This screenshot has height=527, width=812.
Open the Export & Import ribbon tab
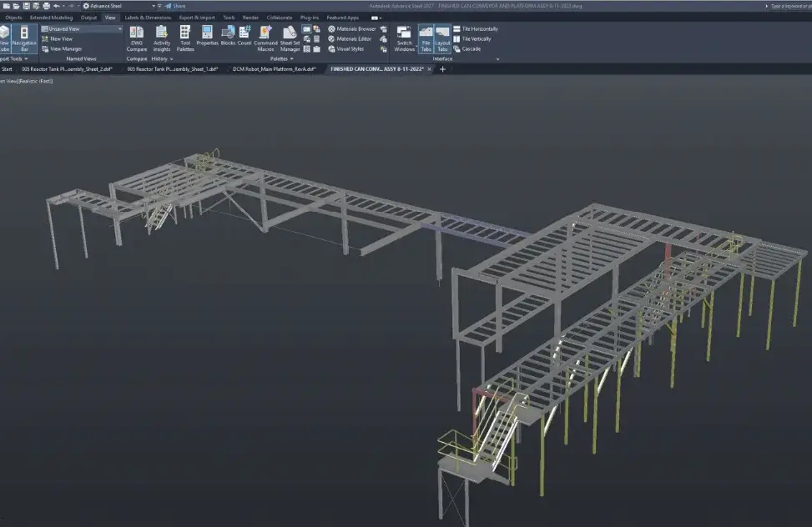(197, 18)
